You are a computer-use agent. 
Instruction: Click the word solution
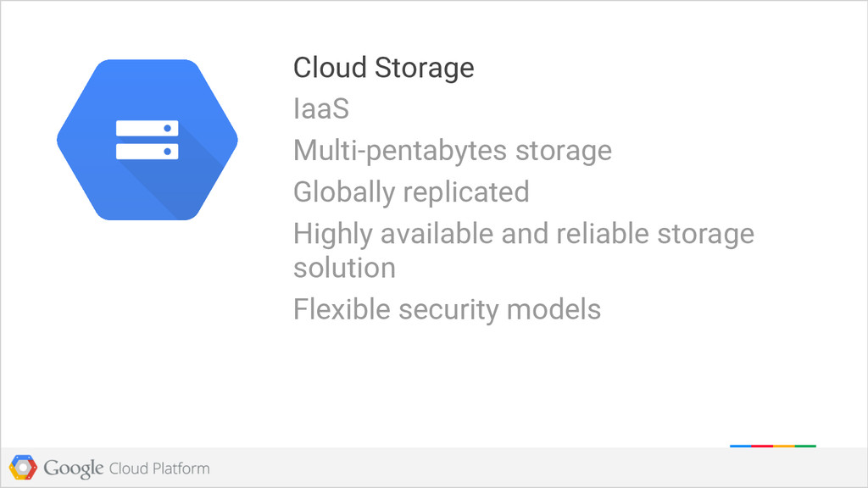[x=344, y=269]
